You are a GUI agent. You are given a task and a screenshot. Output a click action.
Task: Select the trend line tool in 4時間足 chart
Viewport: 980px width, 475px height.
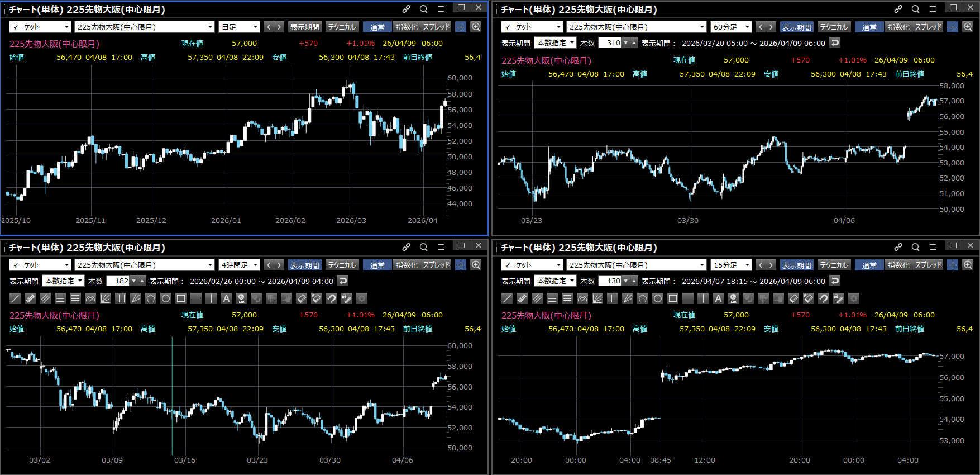(x=15, y=298)
